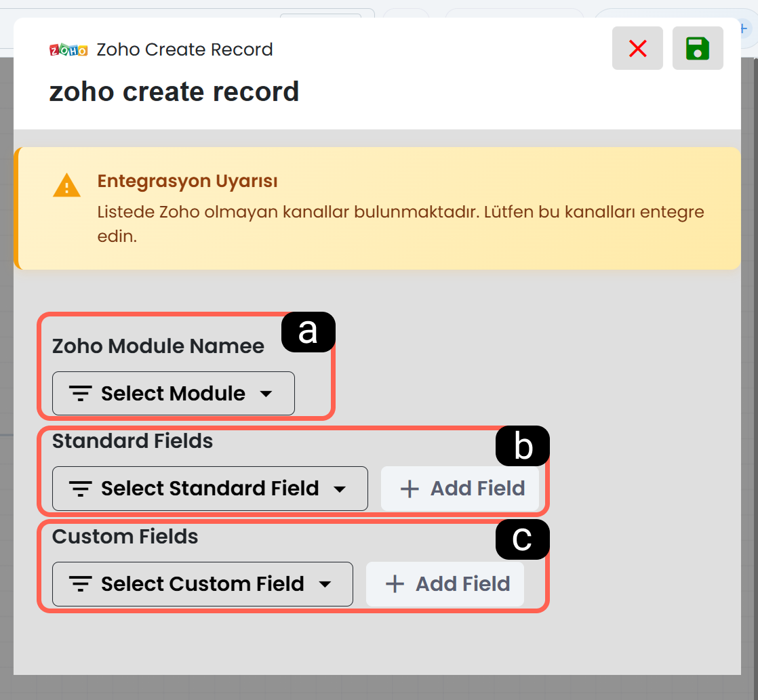
Task: Expand Select Custom Field caret arrow
Action: 325,584
